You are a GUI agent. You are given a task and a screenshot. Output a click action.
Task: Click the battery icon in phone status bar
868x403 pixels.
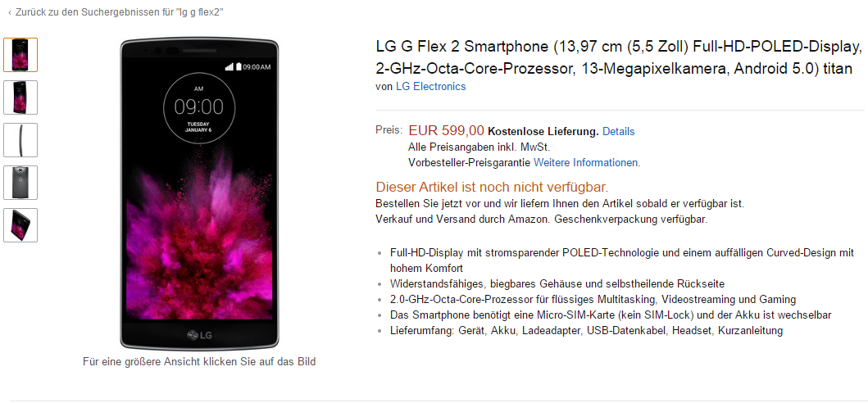coord(239,66)
